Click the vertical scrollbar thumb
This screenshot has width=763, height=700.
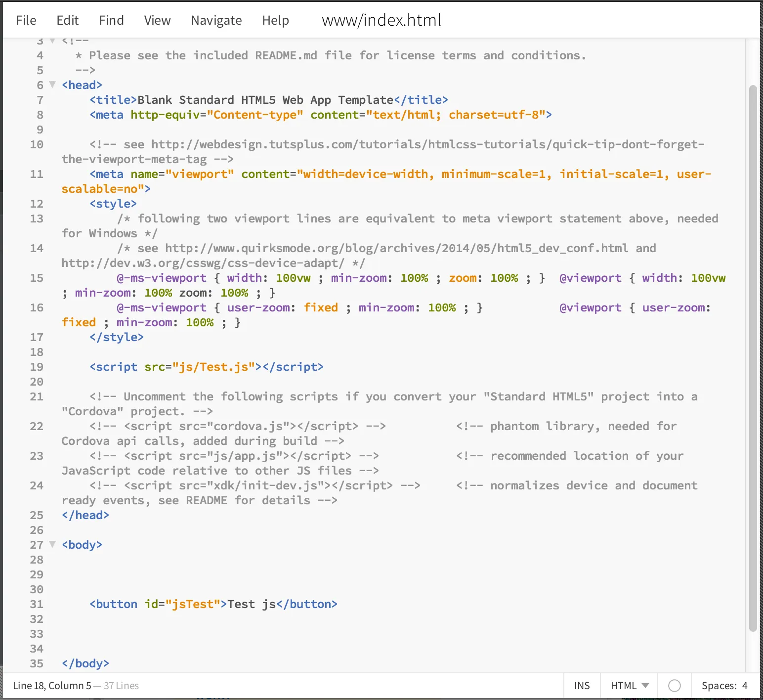tap(753, 358)
